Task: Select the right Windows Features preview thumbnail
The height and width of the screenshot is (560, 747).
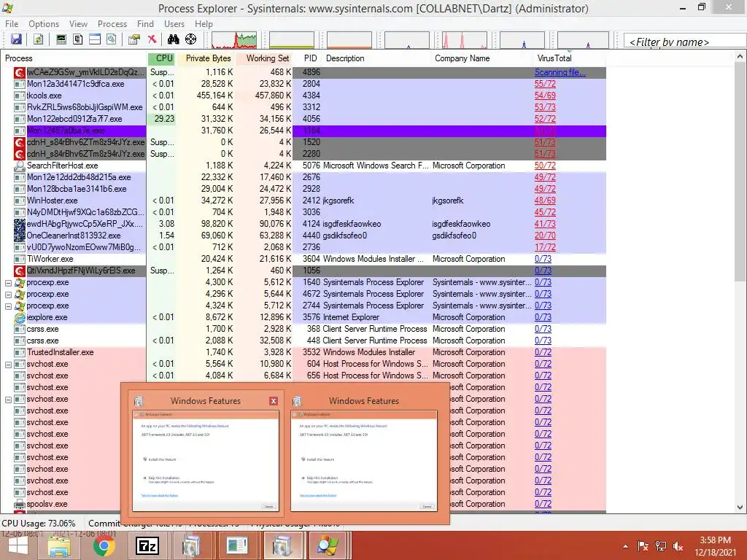Action: [363, 462]
